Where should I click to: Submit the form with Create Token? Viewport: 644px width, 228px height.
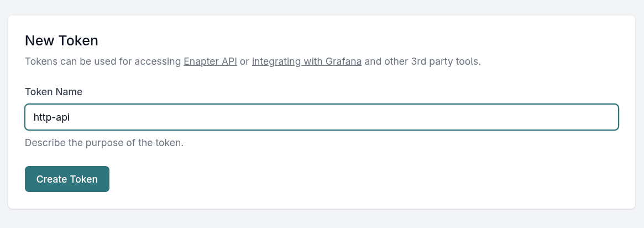67,179
